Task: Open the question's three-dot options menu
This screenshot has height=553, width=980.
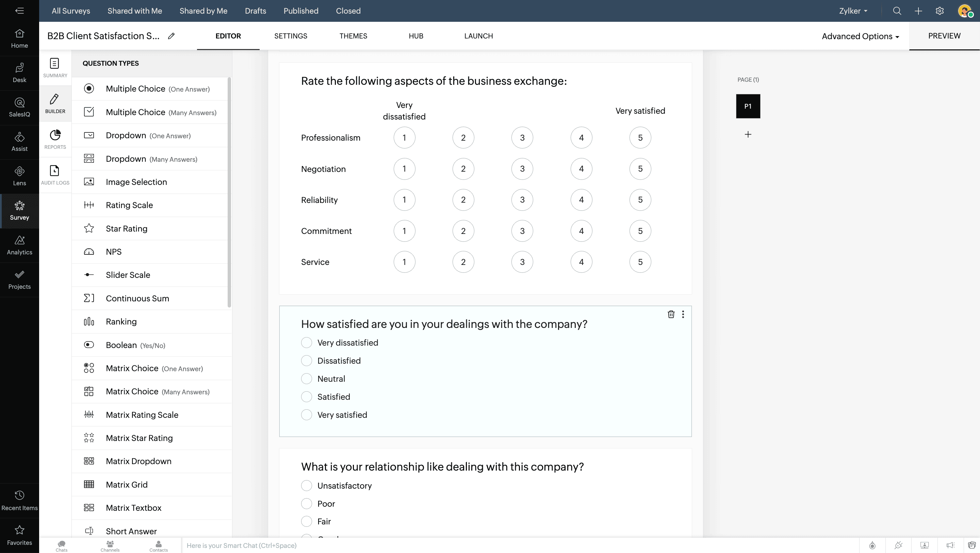Action: tap(683, 314)
